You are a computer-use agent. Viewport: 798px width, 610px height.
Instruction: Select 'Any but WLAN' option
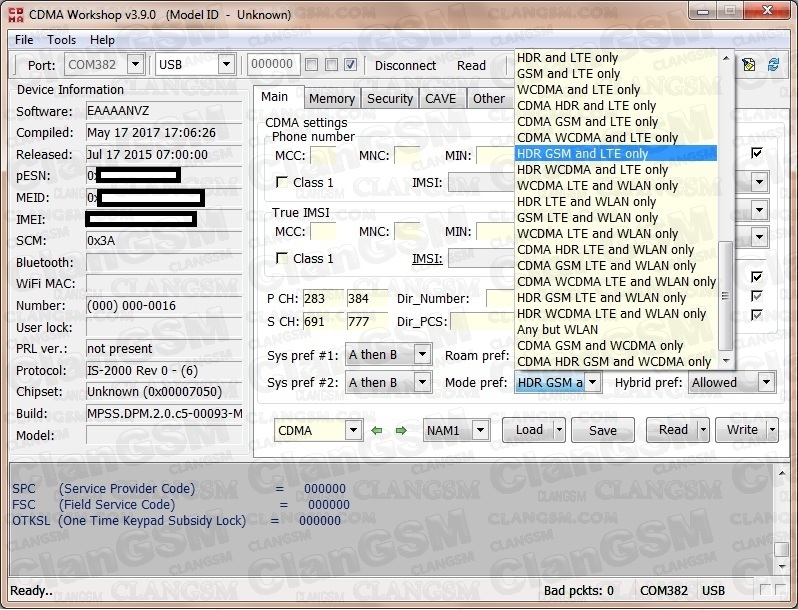click(616, 330)
